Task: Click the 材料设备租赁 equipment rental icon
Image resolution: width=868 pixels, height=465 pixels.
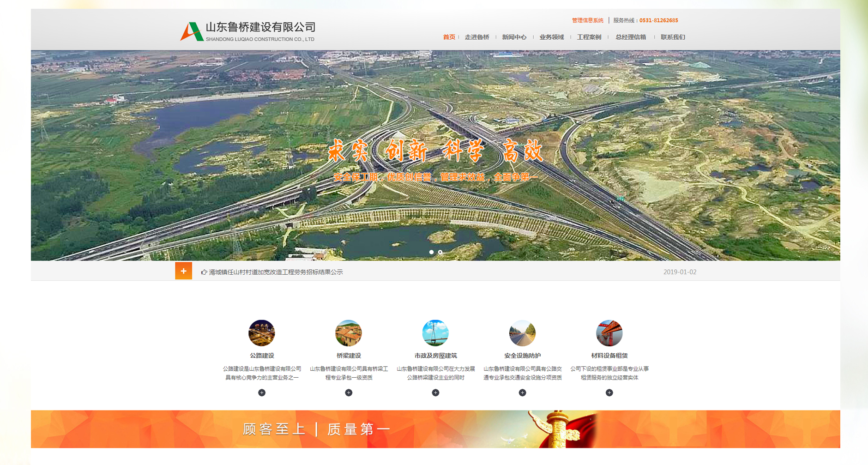Action: pos(609,333)
